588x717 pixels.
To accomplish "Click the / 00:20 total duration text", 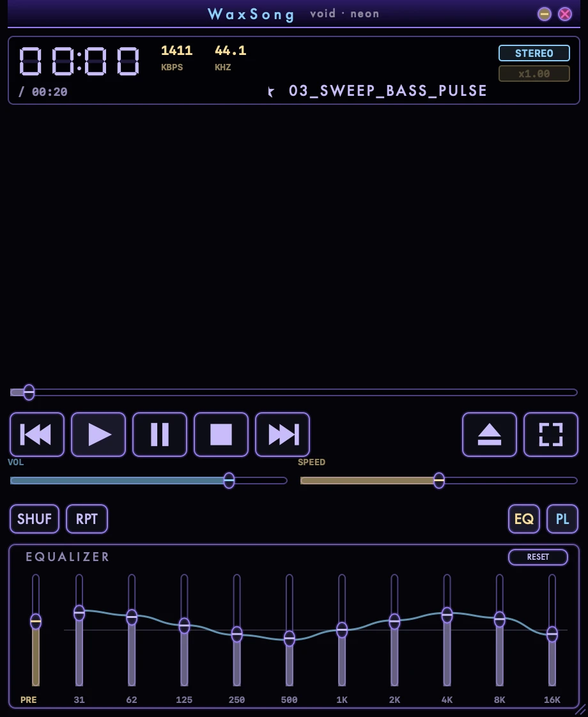I will [43, 92].
